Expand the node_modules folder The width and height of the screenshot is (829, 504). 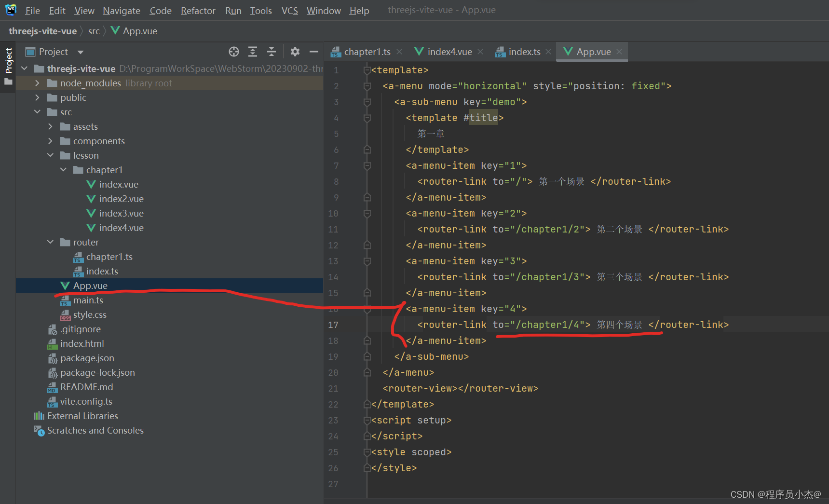pyautogui.click(x=38, y=83)
